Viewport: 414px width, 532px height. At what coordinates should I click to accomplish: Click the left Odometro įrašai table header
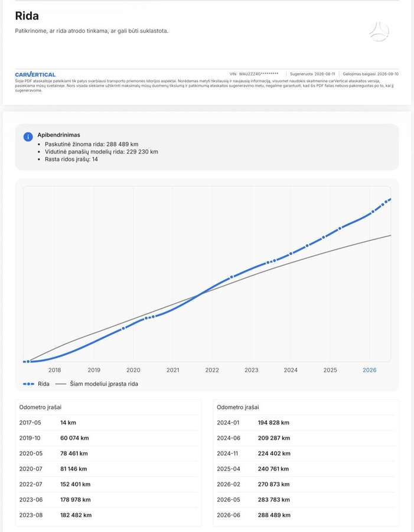point(40,407)
